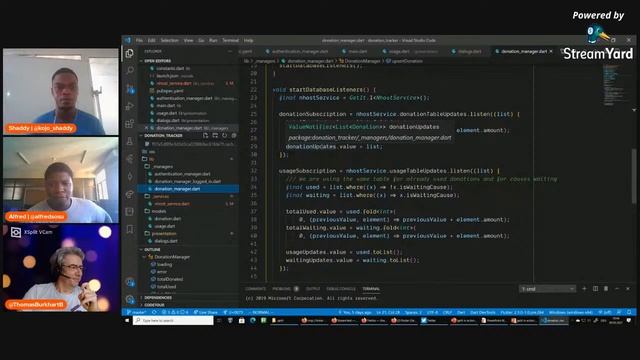Open the Windows Start menu
The height and width of the screenshot is (360, 640).
[x=127, y=320]
